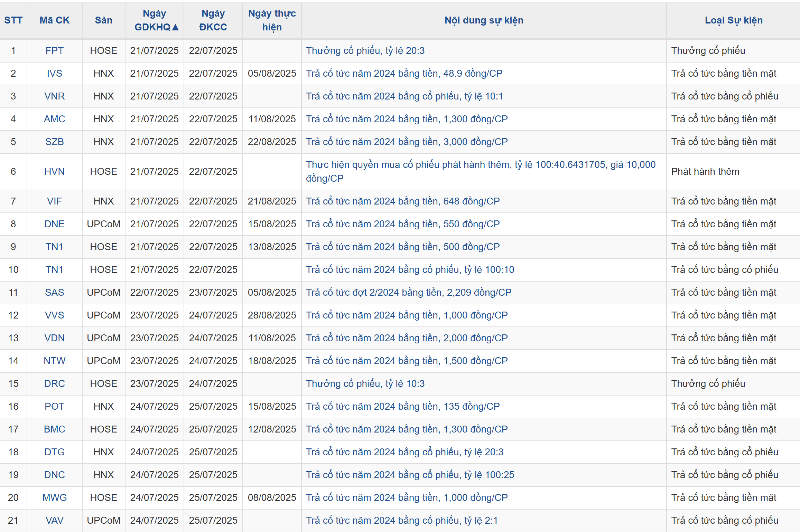The width and height of the screenshot is (800, 532).
Task: Open the MWG stock code link
Action: (55, 497)
